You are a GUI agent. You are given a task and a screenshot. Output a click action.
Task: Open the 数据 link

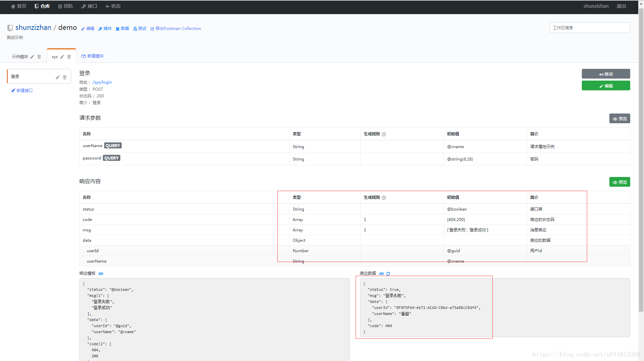click(x=122, y=29)
